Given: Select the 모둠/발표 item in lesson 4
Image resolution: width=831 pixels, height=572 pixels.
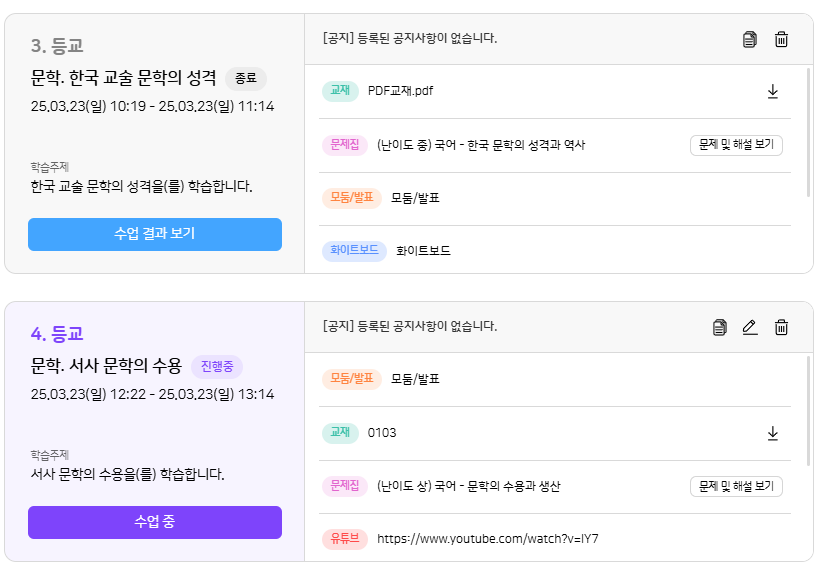Looking at the screenshot, I should click(415, 380).
